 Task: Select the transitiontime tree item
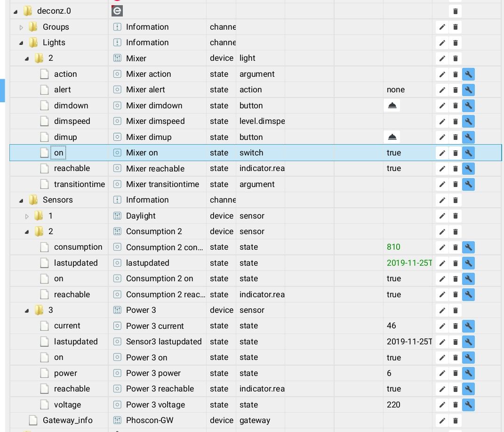coord(80,184)
